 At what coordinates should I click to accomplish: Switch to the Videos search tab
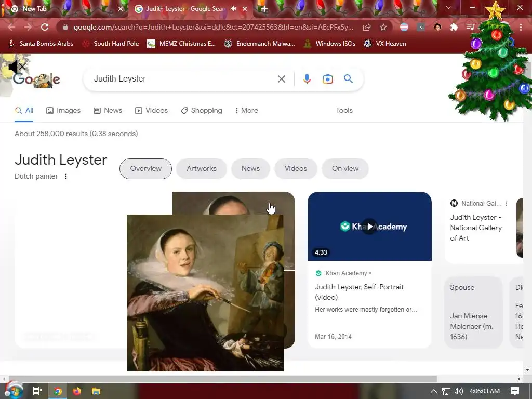(151, 110)
